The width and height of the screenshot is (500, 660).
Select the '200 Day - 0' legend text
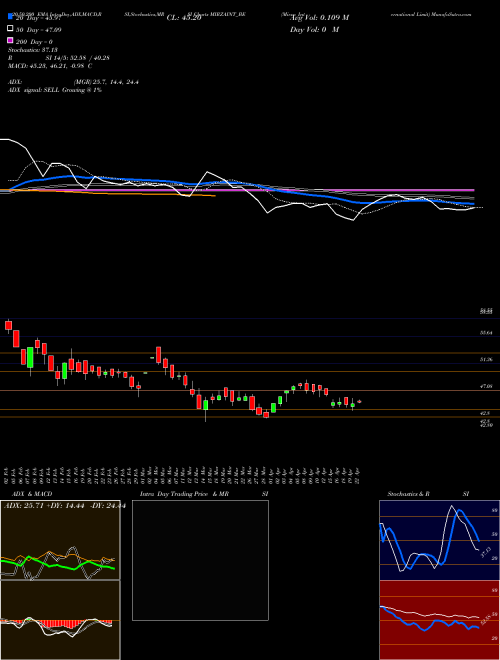(x=34, y=42)
